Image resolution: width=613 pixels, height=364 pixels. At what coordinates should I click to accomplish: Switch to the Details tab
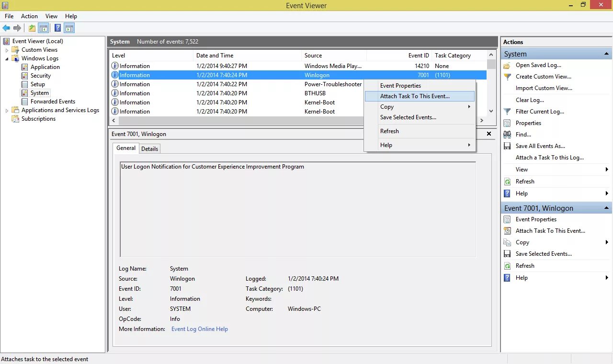pos(149,149)
